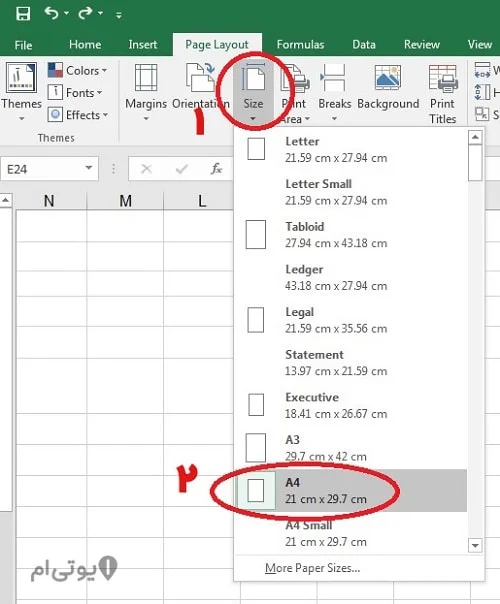Click the Insert Function fx button
The height and width of the screenshot is (604, 500).
[x=216, y=168]
